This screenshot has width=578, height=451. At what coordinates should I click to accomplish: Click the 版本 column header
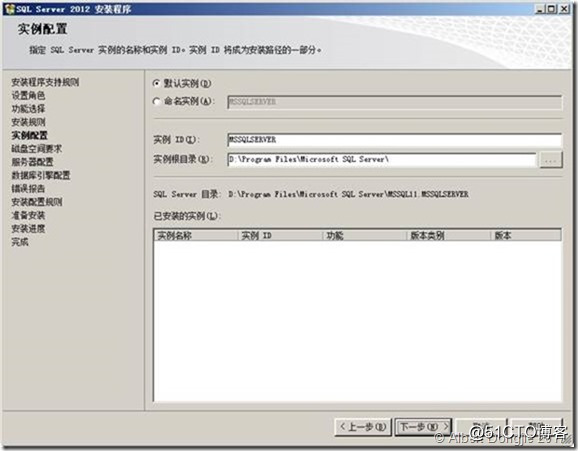coord(526,236)
